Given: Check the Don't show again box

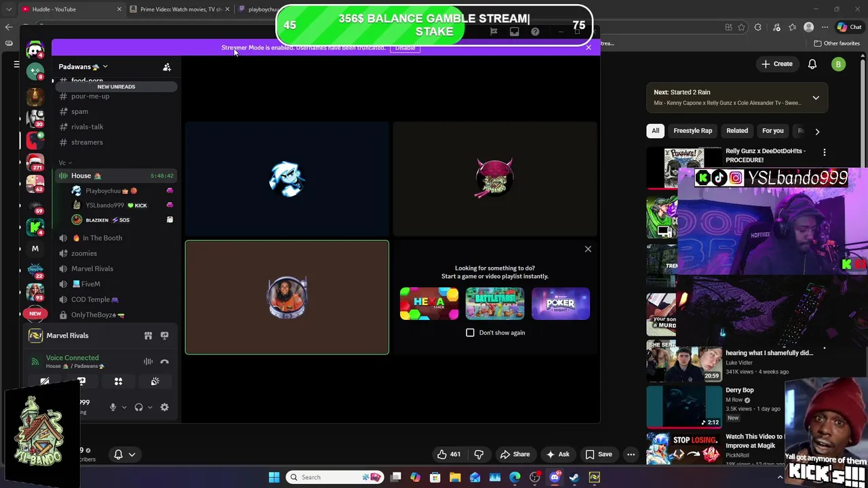Looking at the screenshot, I should coord(470,333).
